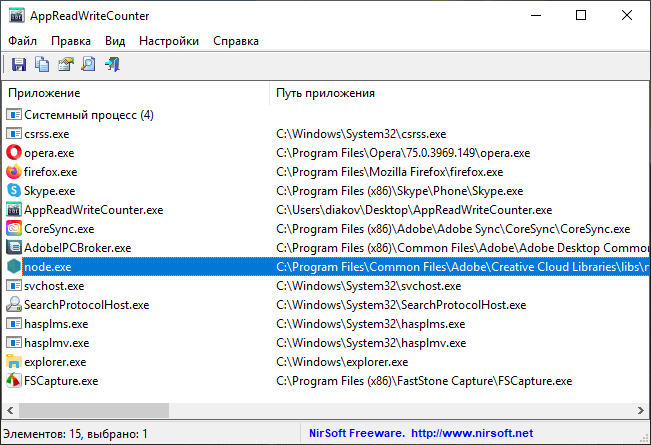Select the firefox.exe row name
The height and width of the screenshot is (445, 651).
[x=50, y=172]
